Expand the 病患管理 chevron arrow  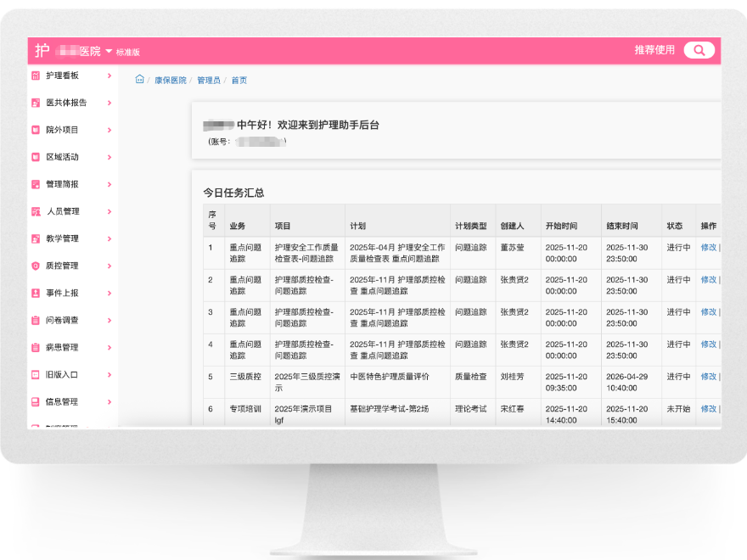pyautogui.click(x=110, y=347)
